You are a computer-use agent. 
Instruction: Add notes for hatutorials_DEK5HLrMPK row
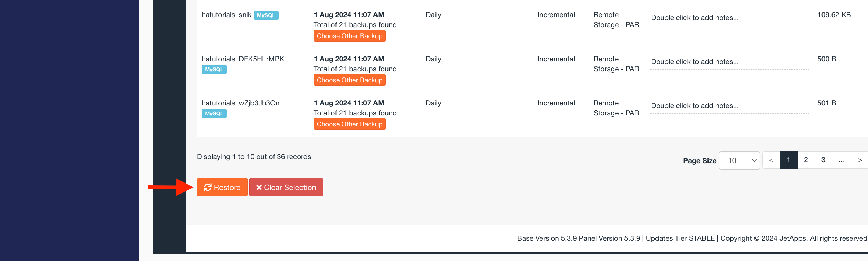(x=729, y=62)
